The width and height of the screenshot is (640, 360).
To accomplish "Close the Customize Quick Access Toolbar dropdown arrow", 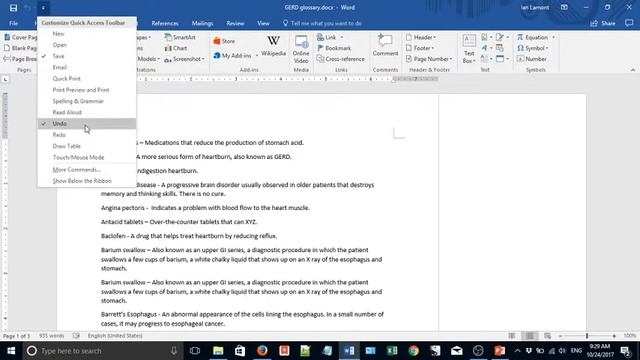I will (x=43, y=8).
